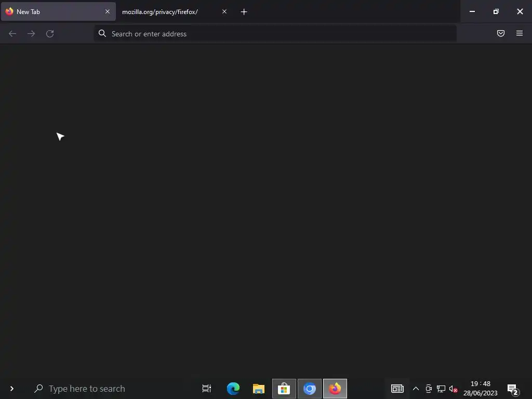532x399 pixels.
Task: Open Task View on the taskbar
Action: pos(207,389)
